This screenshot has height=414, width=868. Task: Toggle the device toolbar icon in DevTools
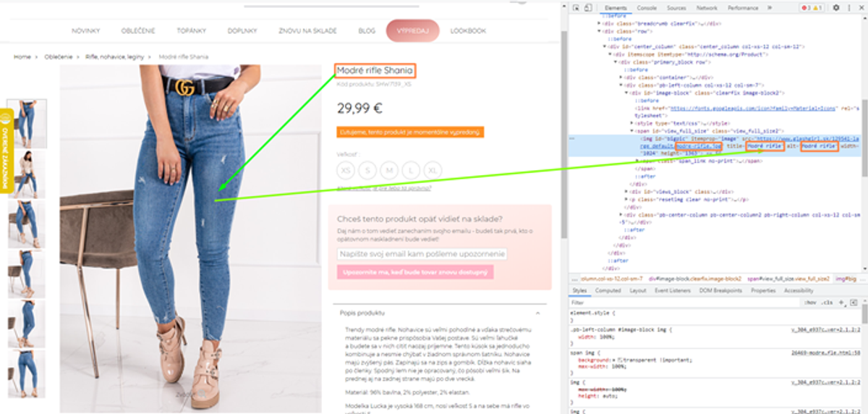pyautogui.click(x=587, y=8)
